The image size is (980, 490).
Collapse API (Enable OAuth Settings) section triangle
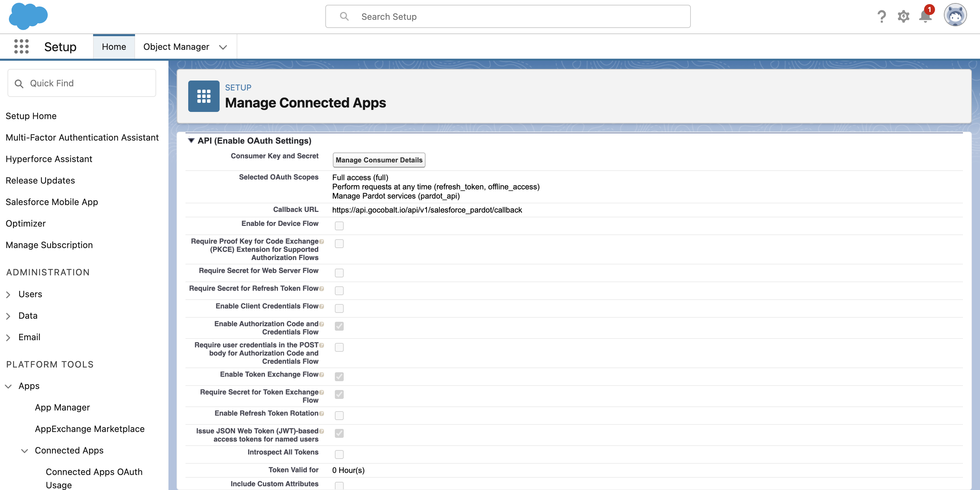(191, 141)
